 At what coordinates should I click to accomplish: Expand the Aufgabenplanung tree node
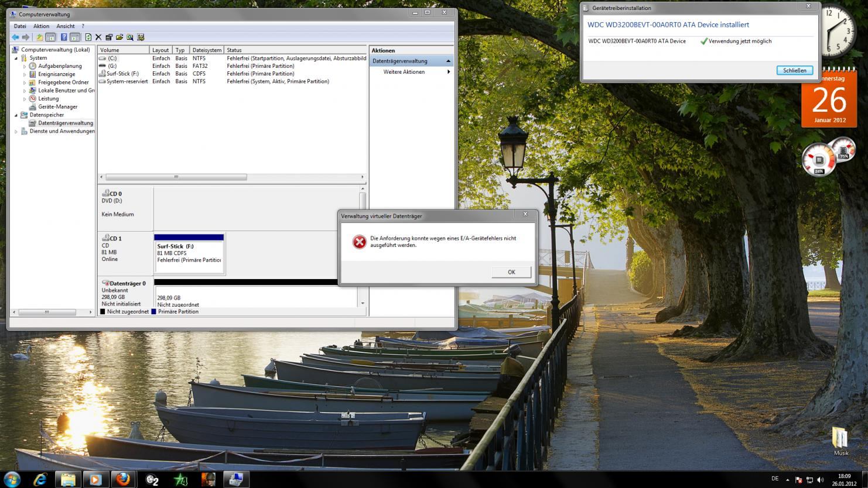[25, 66]
